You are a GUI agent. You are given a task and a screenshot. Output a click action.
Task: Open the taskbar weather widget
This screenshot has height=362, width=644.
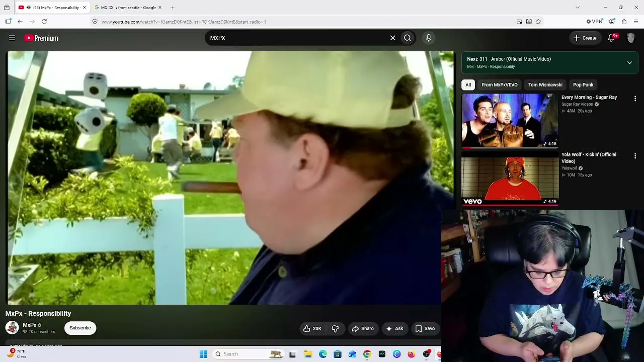coord(16,353)
